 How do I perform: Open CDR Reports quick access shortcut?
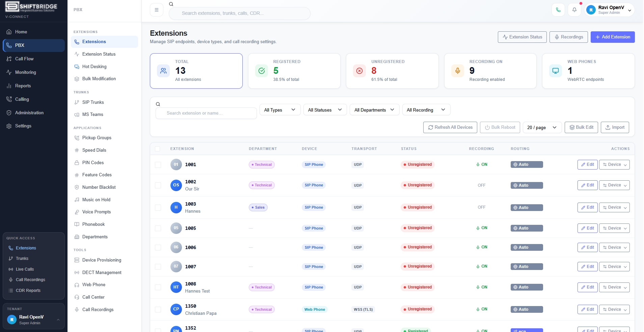click(x=33, y=291)
